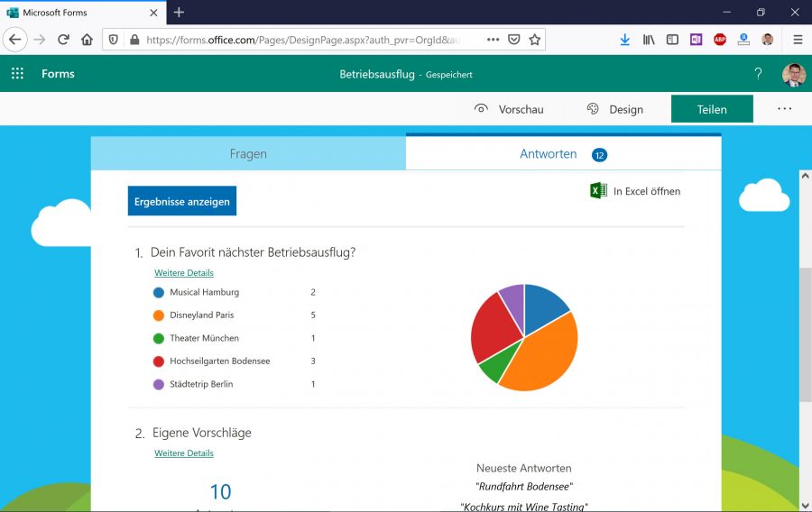Screen dimensions: 812x512
Task: Click the Excel icon next to In Excel öffnen
Action: pyautogui.click(x=598, y=190)
